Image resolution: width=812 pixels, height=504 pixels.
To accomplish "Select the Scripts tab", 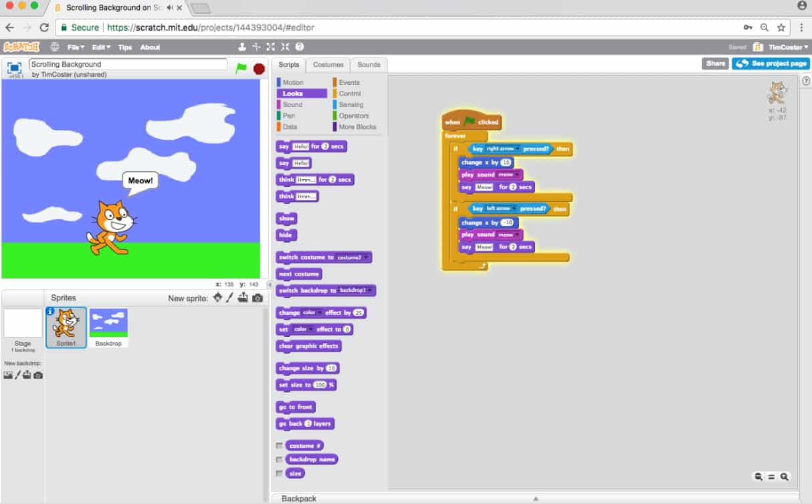I will pyautogui.click(x=289, y=65).
